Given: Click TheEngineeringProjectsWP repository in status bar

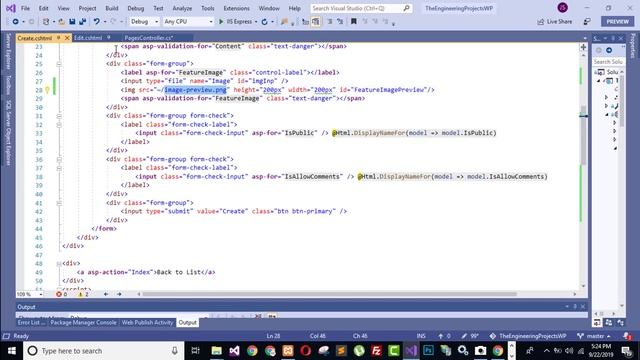Looking at the screenshot, I should (x=528, y=336).
